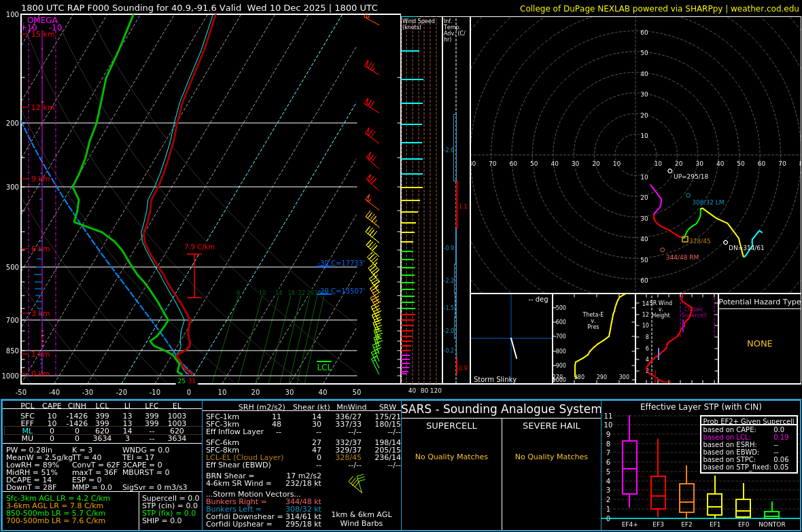Image resolution: width=802 pixels, height=532 pixels.
Task: Select the MU parcel row
Action: coord(102,438)
